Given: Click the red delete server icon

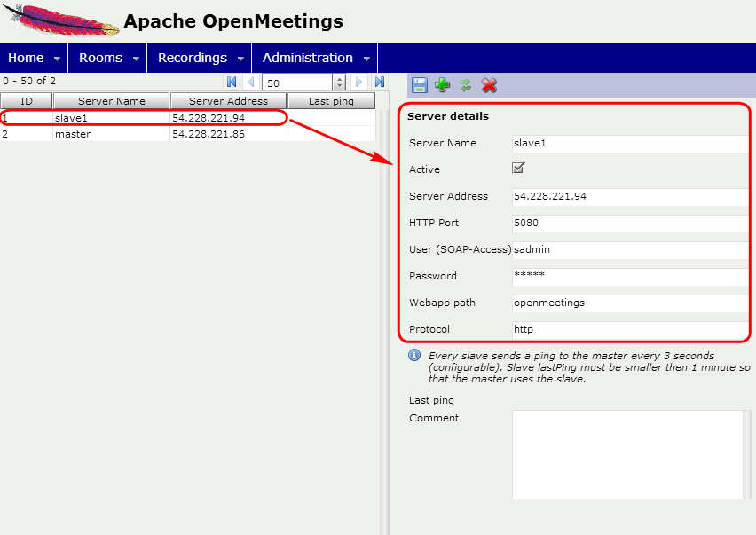Looking at the screenshot, I should [x=488, y=85].
